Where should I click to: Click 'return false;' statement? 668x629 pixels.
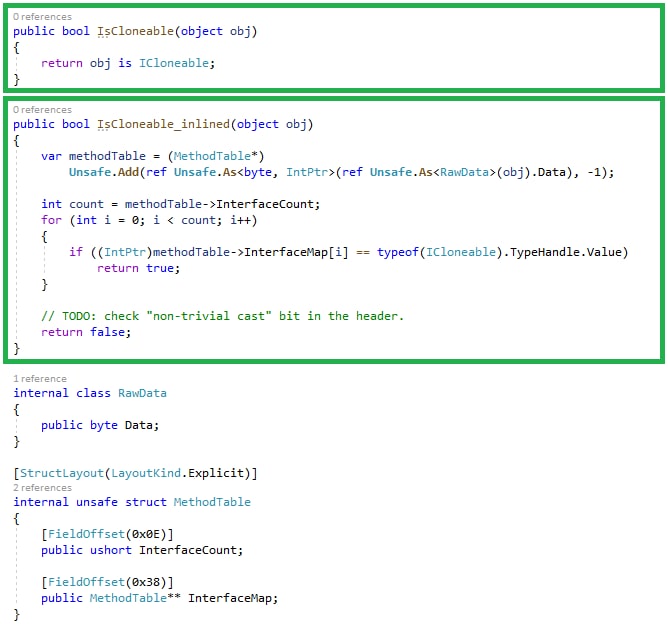(x=86, y=332)
